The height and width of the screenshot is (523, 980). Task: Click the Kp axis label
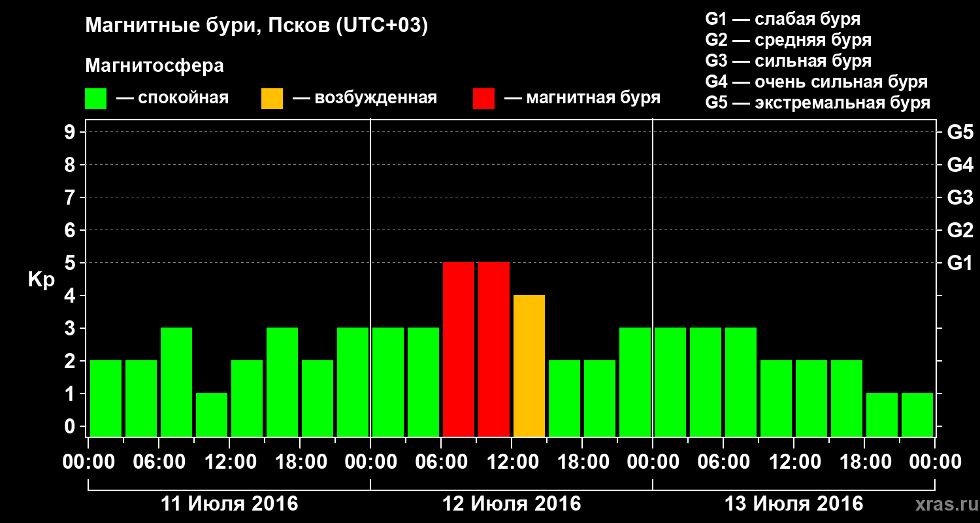[x=41, y=280]
